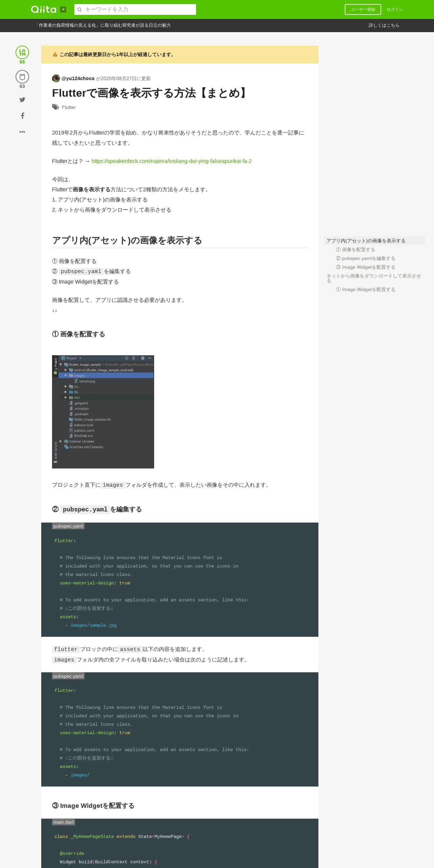This screenshot has width=434, height=868.
Task: Click the tag icon beside Flutter
Action: tap(55, 107)
